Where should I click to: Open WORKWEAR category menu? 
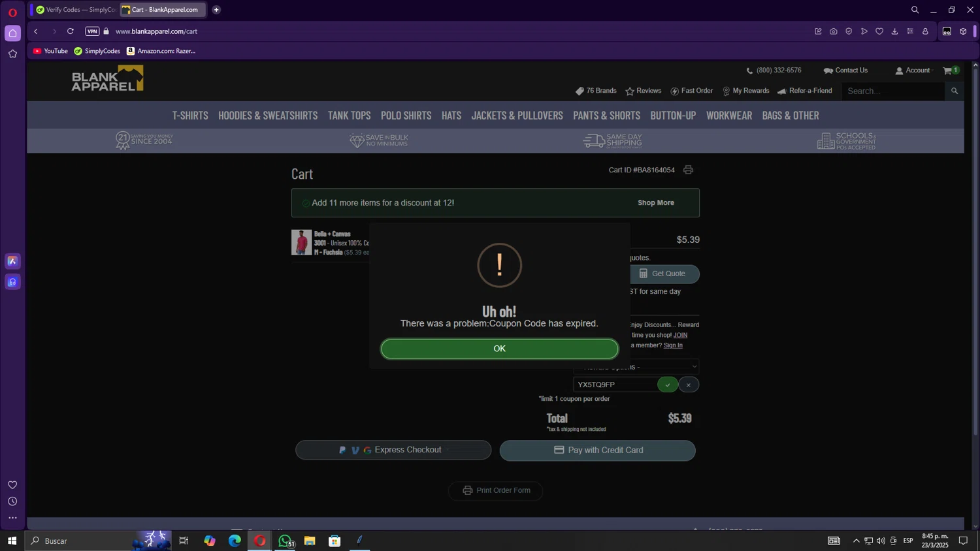(729, 116)
